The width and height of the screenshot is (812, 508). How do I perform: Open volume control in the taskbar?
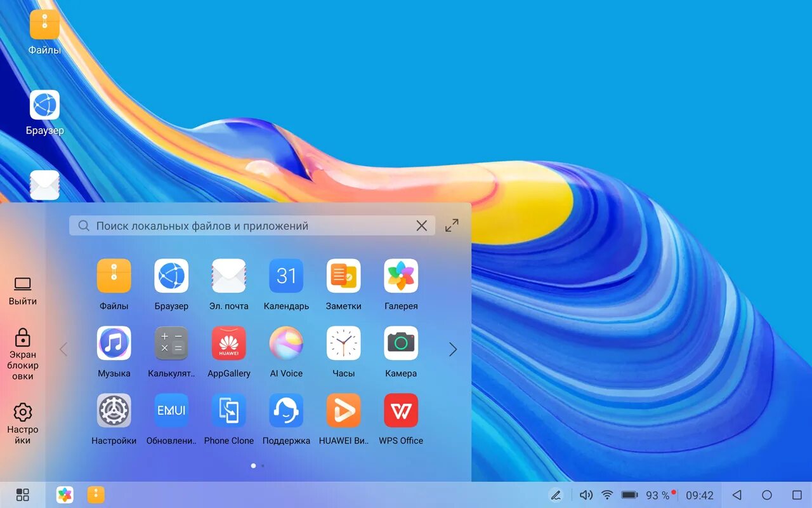584,495
